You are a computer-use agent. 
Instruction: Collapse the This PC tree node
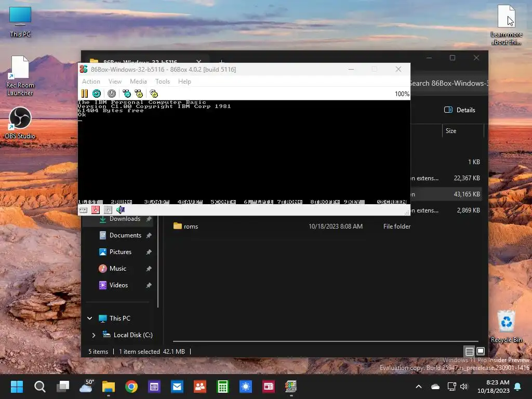tap(89, 318)
